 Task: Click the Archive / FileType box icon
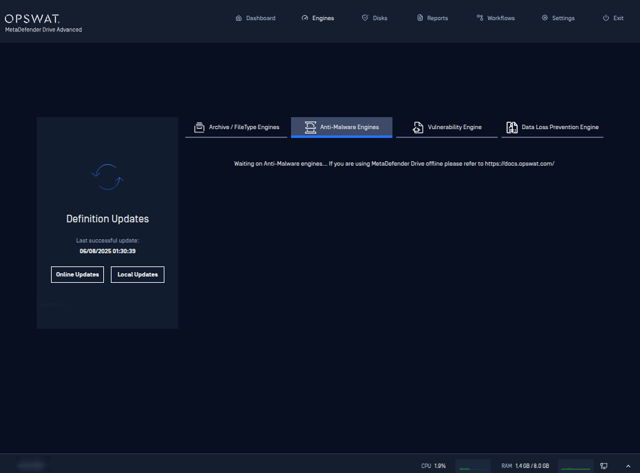(x=199, y=127)
